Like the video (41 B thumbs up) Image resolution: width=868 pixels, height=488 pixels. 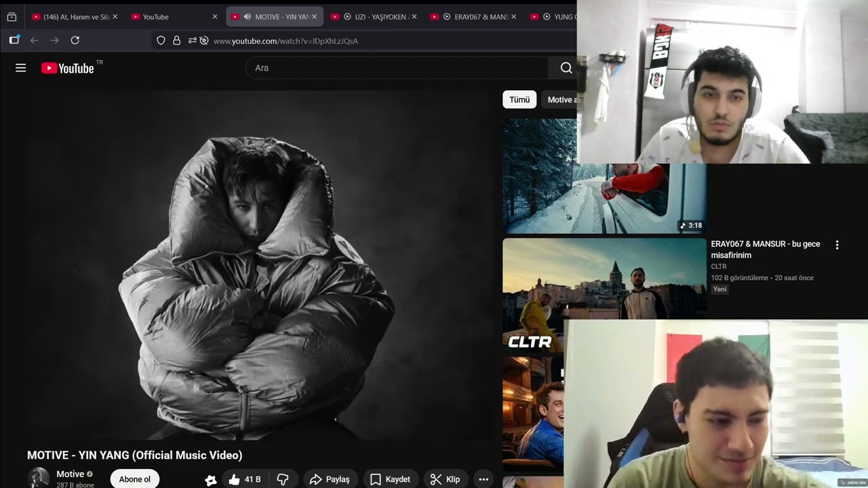pyautogui.click(x=244, y=479)
